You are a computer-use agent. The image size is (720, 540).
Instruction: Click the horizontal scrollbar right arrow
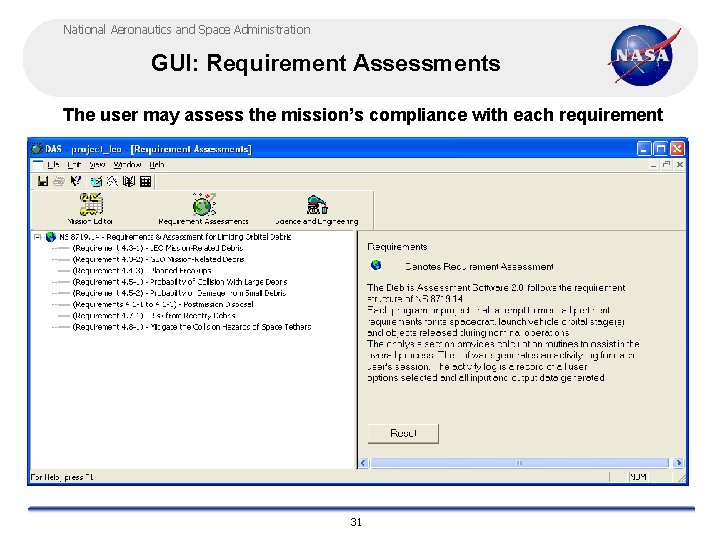(x=678, y=462)
